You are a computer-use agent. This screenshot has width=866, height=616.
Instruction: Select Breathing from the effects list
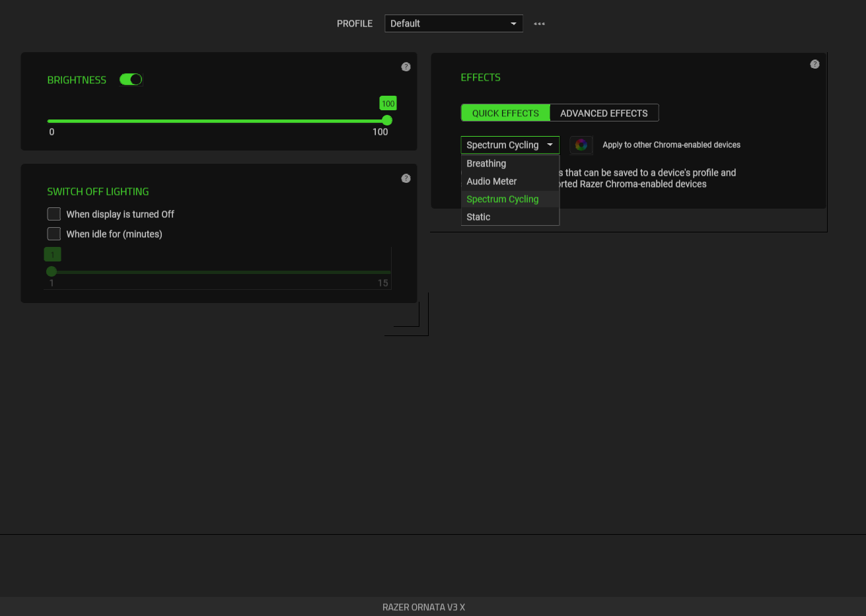click(x=486, y=163)
